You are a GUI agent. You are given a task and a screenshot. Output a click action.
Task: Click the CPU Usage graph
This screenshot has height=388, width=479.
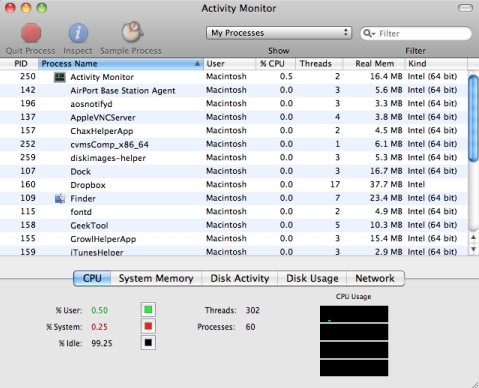(354, 341)
